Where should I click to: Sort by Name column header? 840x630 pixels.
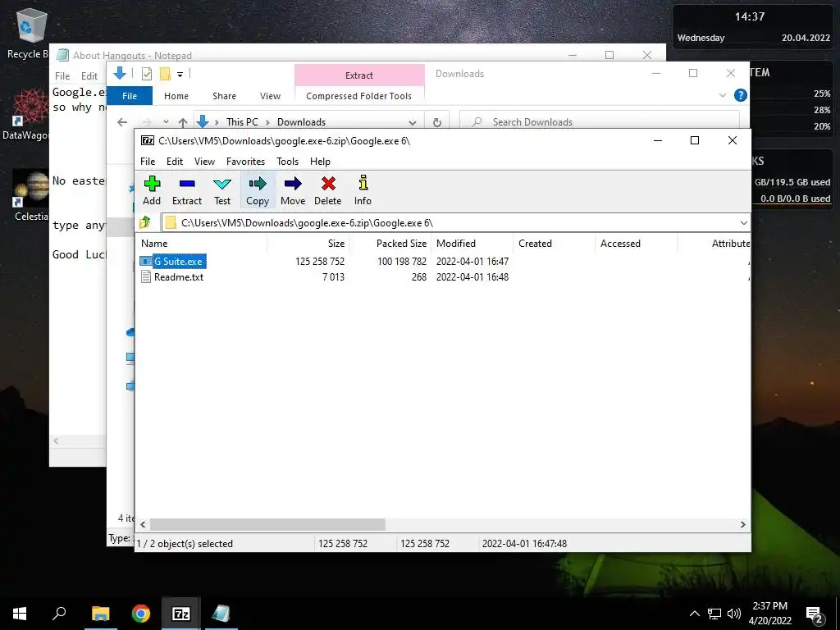202,243
